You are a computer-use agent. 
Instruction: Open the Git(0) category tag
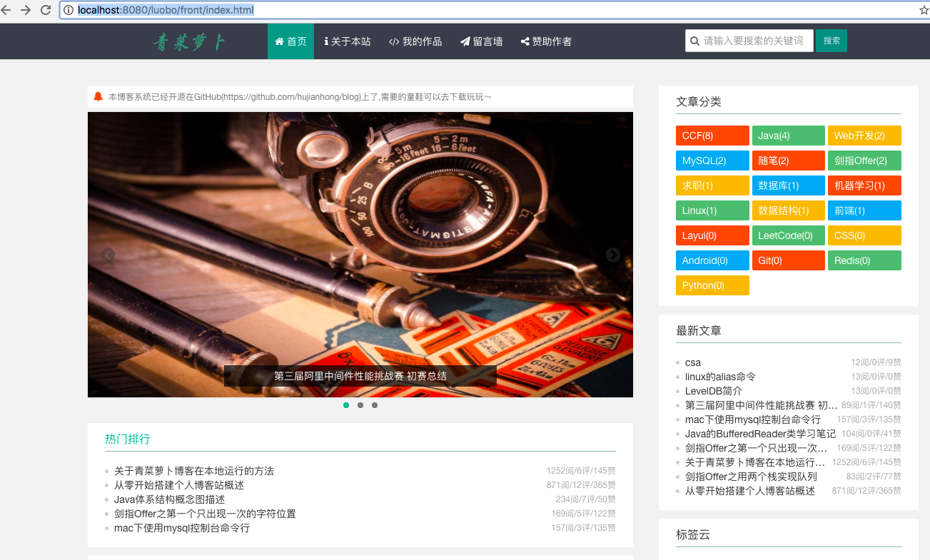789,260
